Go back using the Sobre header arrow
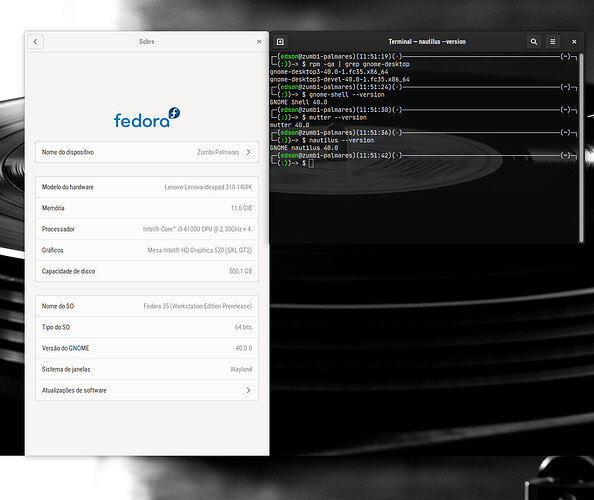This screenshot has width=594, height=500. pyautogui.click(x=35, y=42)
